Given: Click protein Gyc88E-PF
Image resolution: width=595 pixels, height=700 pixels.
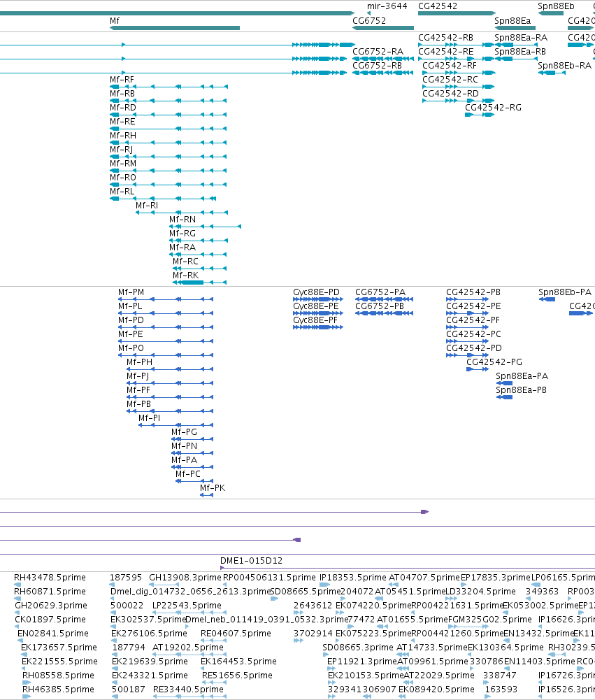Looking at the screenshot, I should (315, 320).
